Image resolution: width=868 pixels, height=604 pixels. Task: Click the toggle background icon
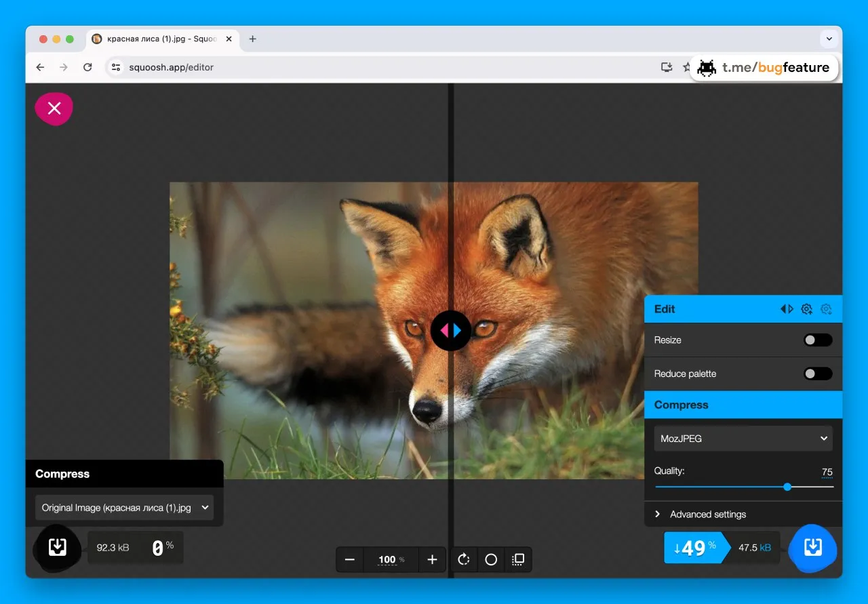[518, 560]
